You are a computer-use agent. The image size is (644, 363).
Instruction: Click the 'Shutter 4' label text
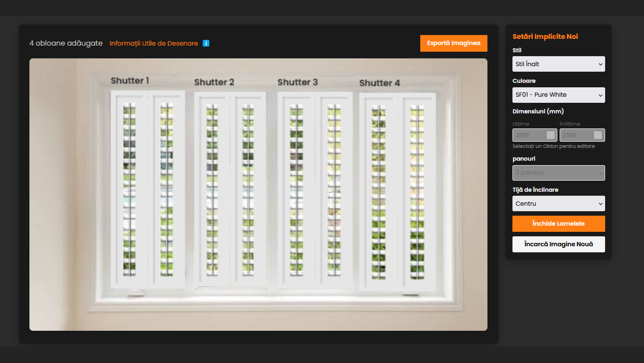(x=380, y=83)
